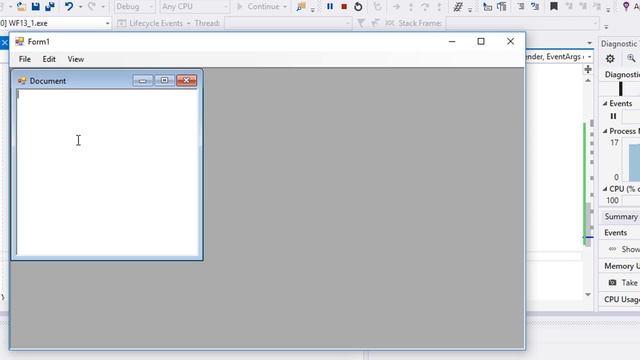The height and width of the screenshot is (360, 640).
Task: Click the code editor scroll-down arrow
Action: [x=588, y=294]
